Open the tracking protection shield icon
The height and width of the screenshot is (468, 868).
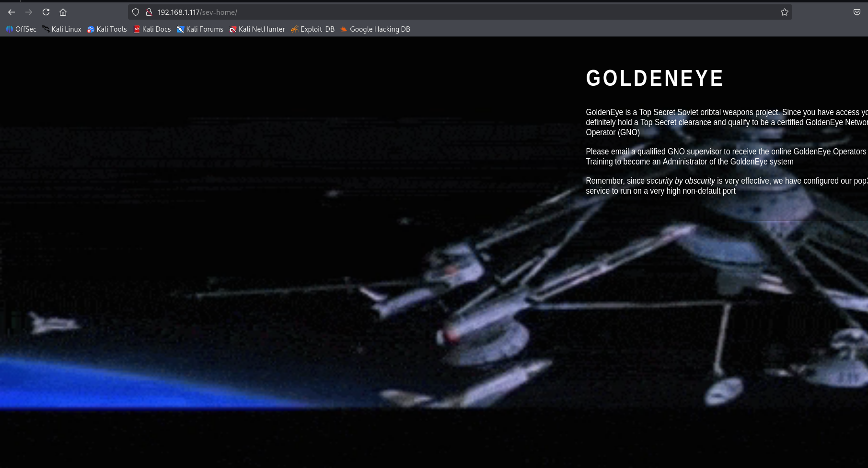pos(136,12)
